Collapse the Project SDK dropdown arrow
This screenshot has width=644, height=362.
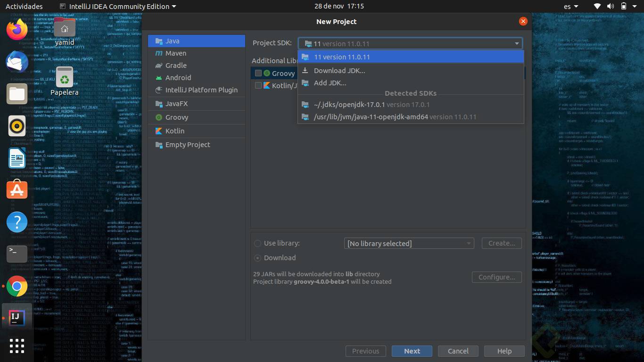coord(517,44)
